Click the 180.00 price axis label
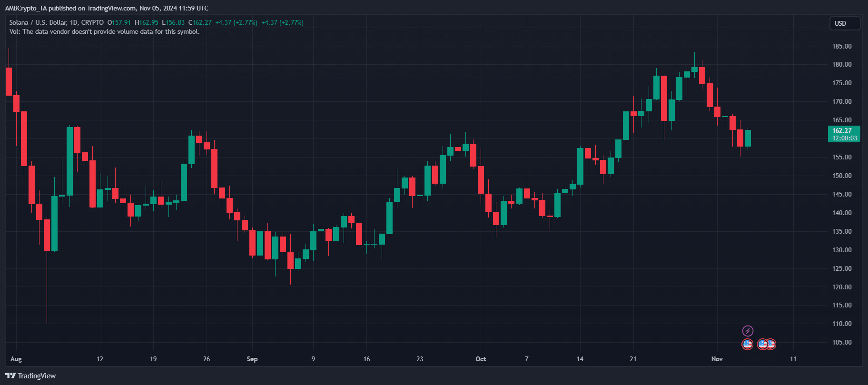 pyautogui.click(x=842, y=64)
